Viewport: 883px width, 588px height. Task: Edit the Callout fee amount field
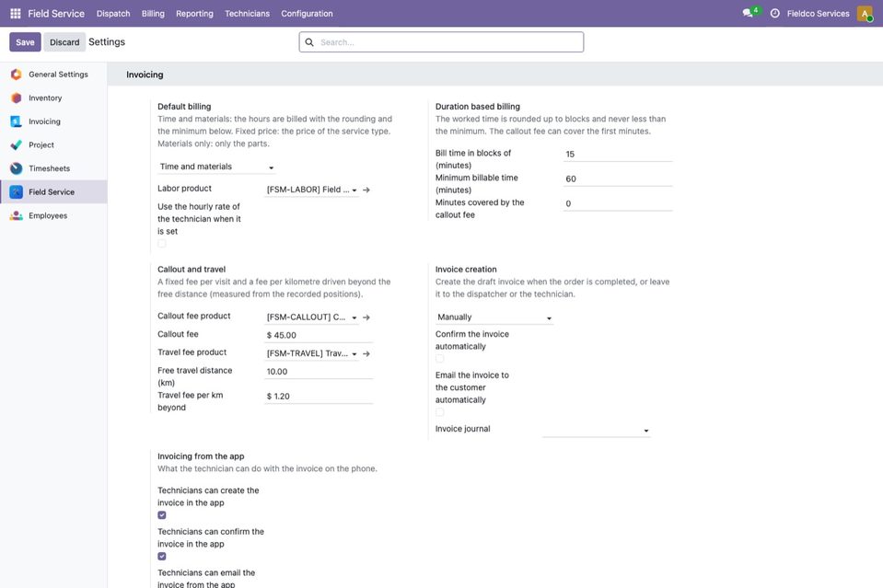pos(319,335)
